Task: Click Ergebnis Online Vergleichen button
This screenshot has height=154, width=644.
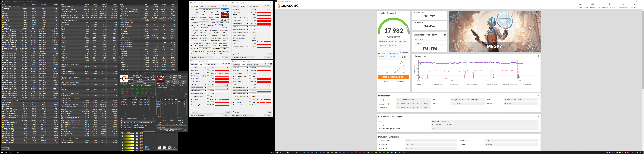Action: coord(393,77)
